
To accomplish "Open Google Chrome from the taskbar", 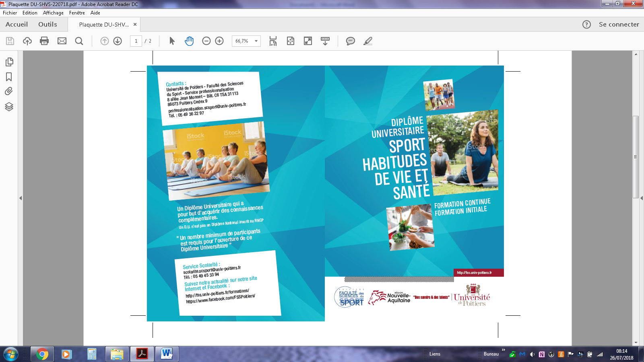I will [42, 354].
